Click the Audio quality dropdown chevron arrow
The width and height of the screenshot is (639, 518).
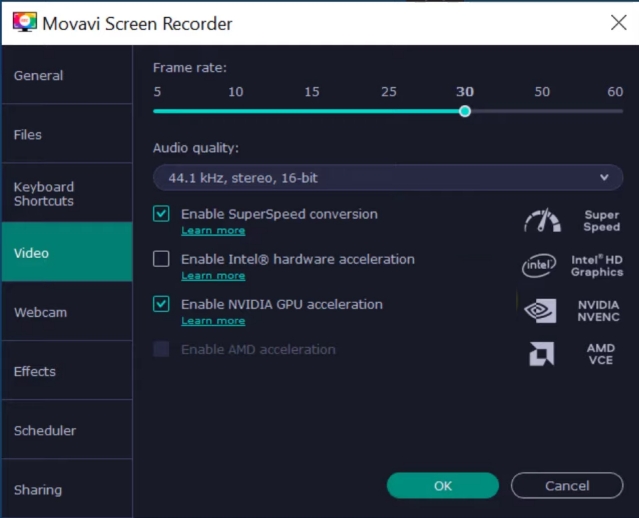click(x=604, y=178)
